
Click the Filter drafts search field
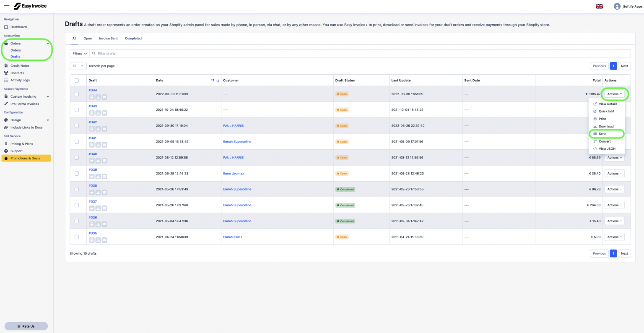tap(361, 54)
